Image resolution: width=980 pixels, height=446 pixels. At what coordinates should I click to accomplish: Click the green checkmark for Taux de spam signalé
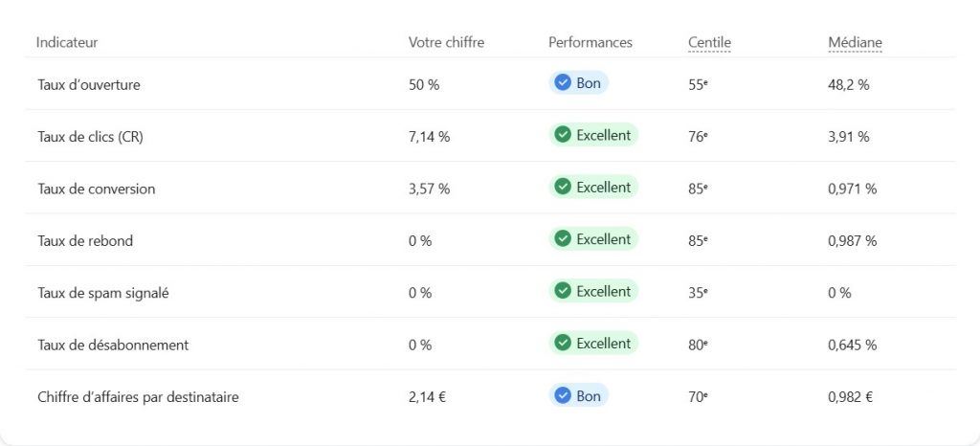pos(563,291)
